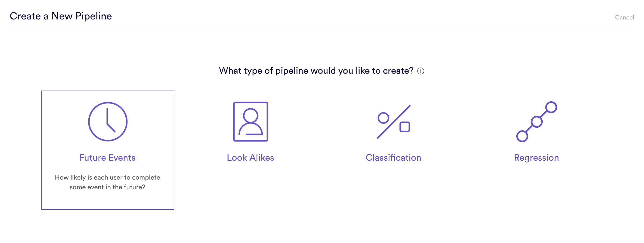Select the Regression connected-dots icon

[x=536, y=122]
